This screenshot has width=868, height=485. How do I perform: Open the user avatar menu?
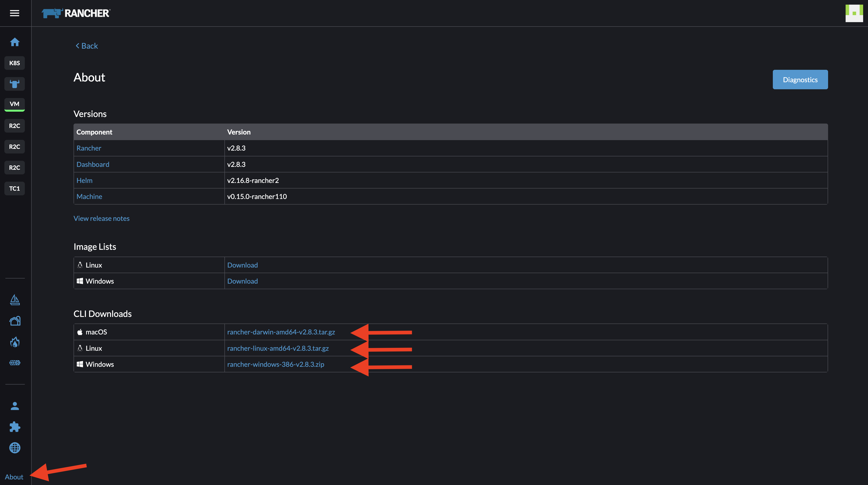[x=854, y=13]
